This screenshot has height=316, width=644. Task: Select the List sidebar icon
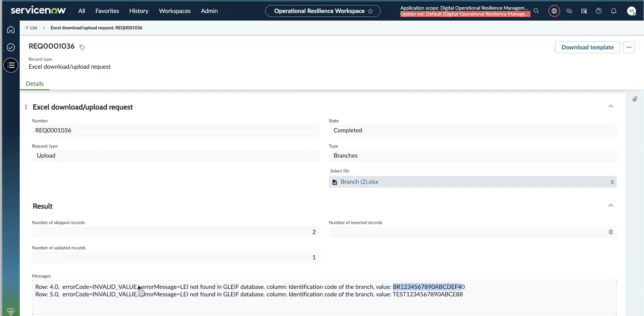pos(11,65)
